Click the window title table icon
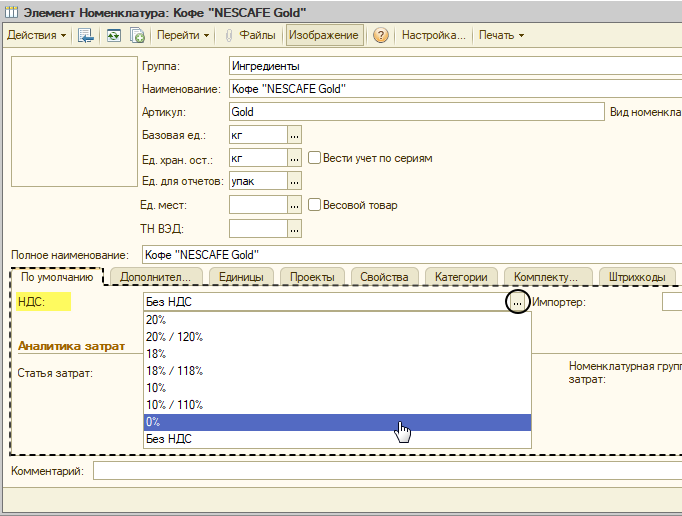Screen dimensions: 682x516 click(x=11, y=12)
